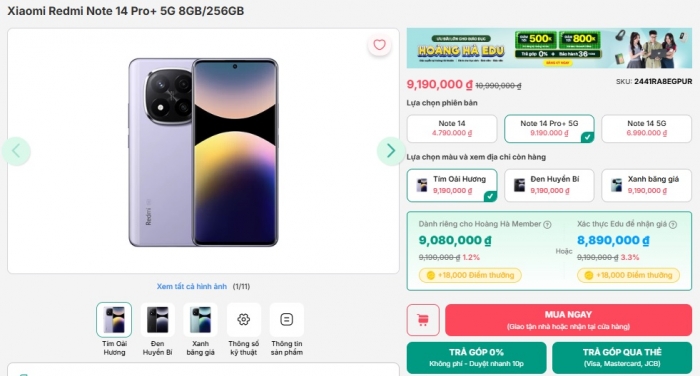Choose the Xanh băng giá color option
Image resolution: width=700 pixels, height=376 pixels.
[x=646, y=185]
